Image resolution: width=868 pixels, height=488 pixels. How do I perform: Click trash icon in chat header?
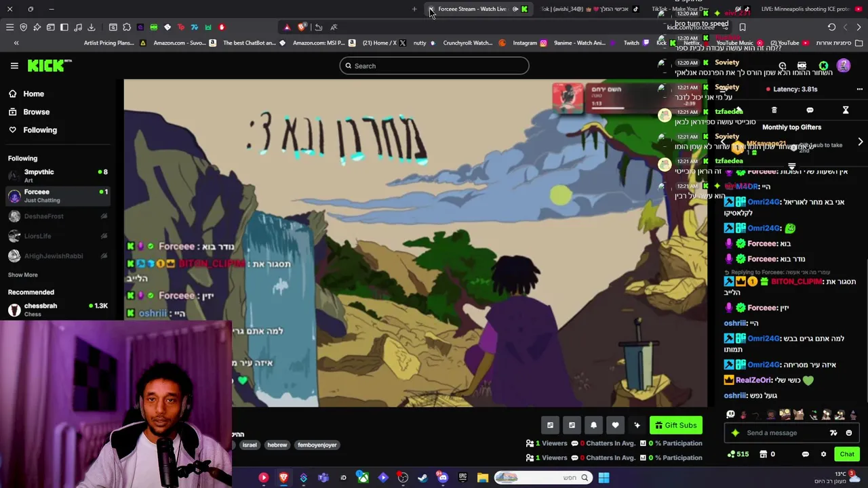point(774,110)
